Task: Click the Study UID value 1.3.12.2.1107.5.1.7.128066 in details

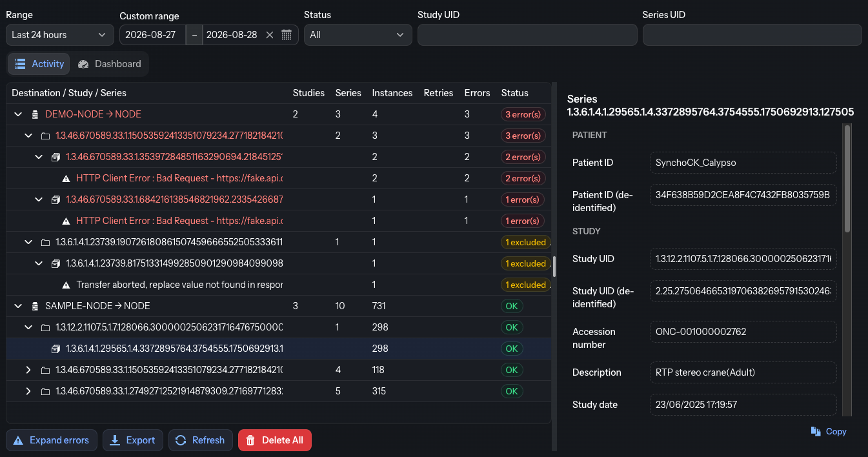Action: coord(743,259)
